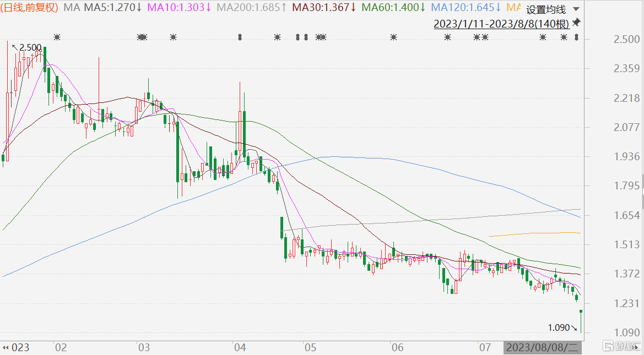
Task: Select the MA30:1.367 indicator label
Action: [x=324, y=7]
